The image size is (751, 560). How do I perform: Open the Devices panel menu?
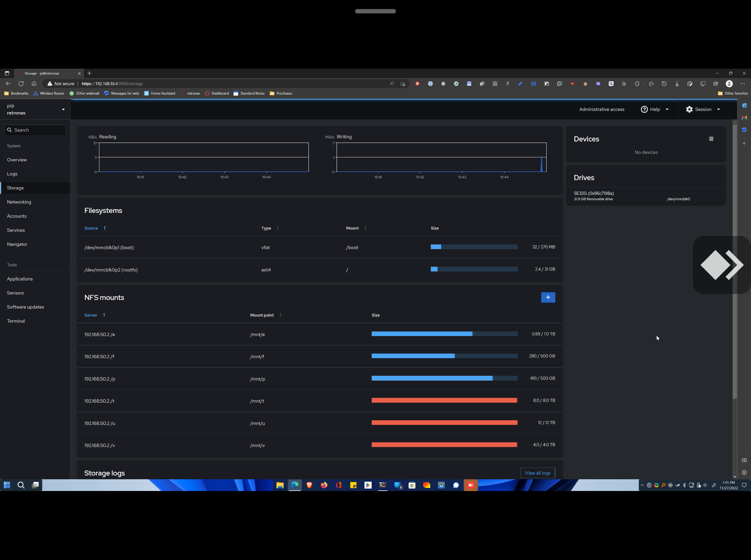pos(711,138)
